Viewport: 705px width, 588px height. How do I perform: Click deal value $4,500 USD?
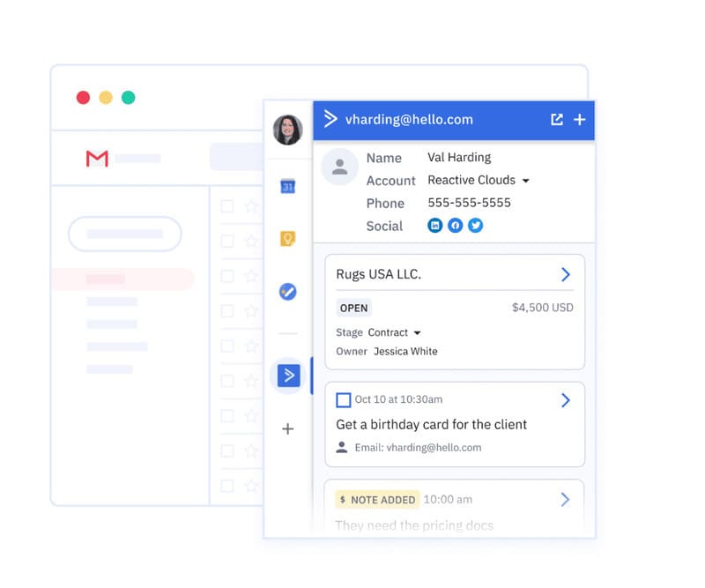[x=543, y=308]
